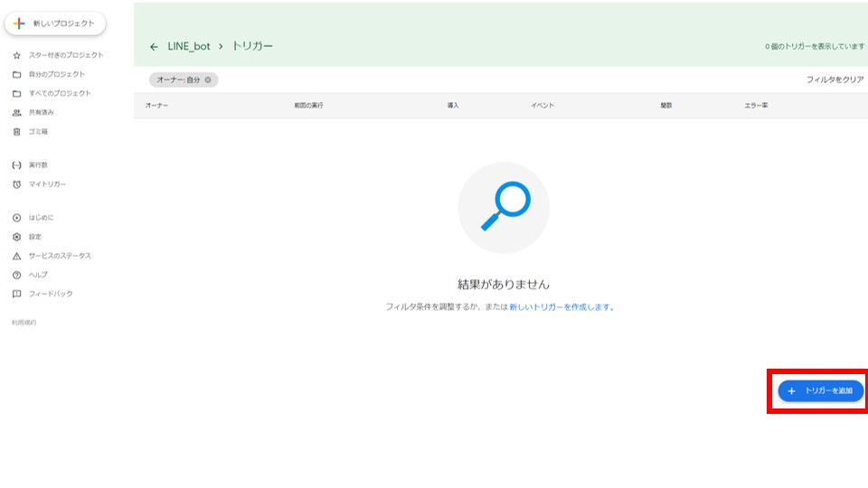The image size is (868, 488).
Task: Remove the オーナー: 自分 filter chip
Action: click(x=208, y=80)
